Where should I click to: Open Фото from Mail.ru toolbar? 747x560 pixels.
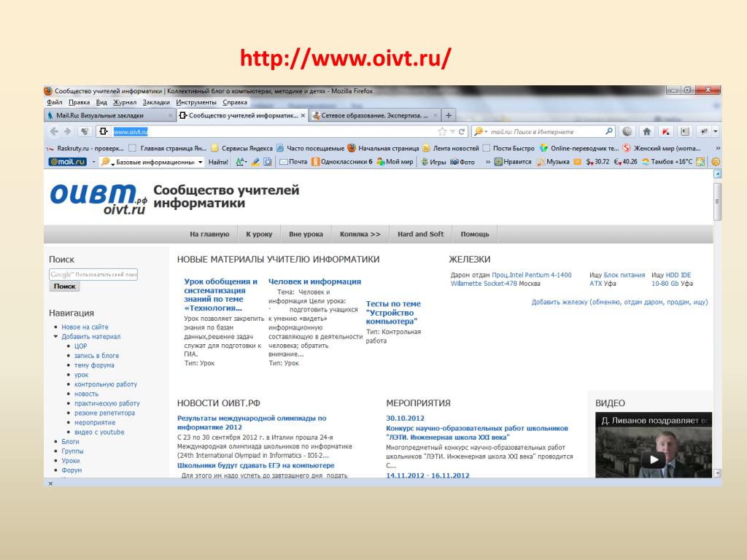[x=462, y=162]
